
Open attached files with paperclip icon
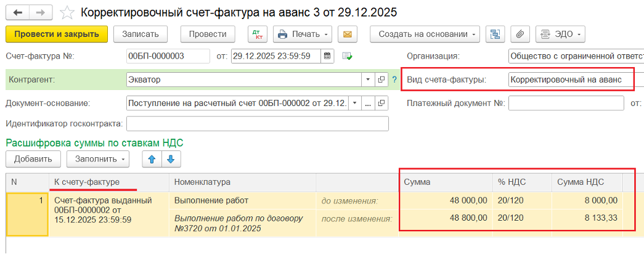[x=520, y=34]
